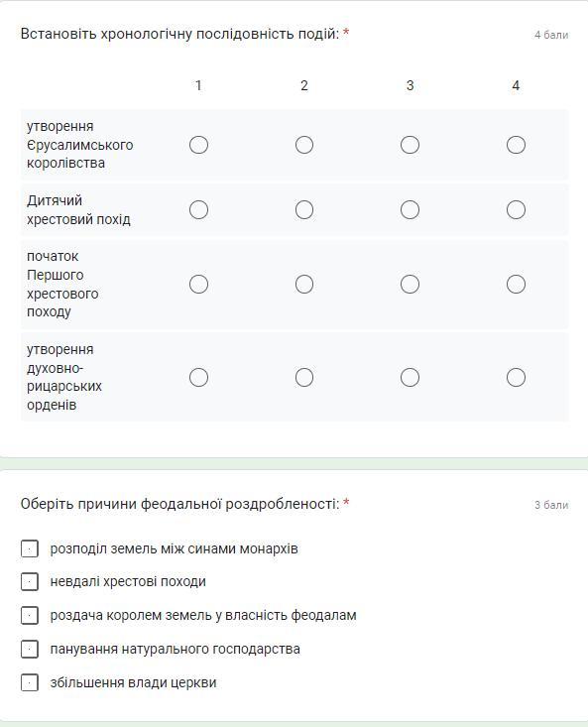
Task: Choose position 2 for Дитячий хрестовий похід
Action: click(304, 209)
